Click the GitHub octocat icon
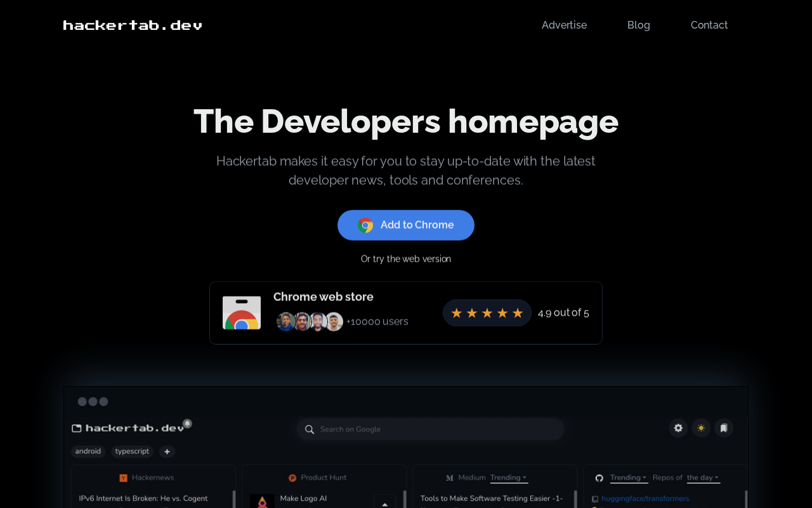The width and height of the screenshot is (812, 508). (x=599, y=478)
